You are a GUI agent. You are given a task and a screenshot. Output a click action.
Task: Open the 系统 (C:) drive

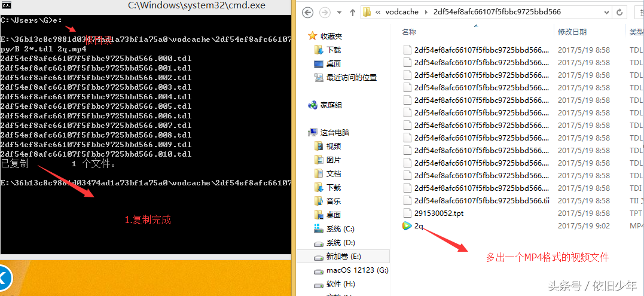pyautogui.click(x=334, y=228)
